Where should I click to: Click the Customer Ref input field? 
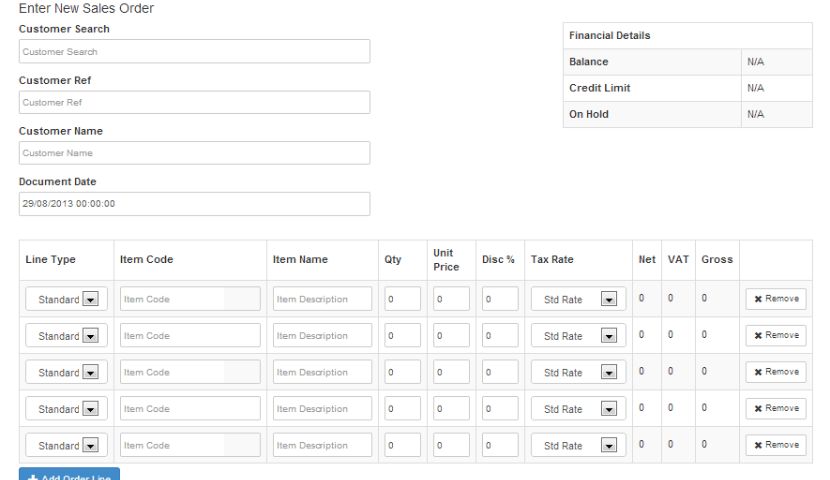[194, 102]
